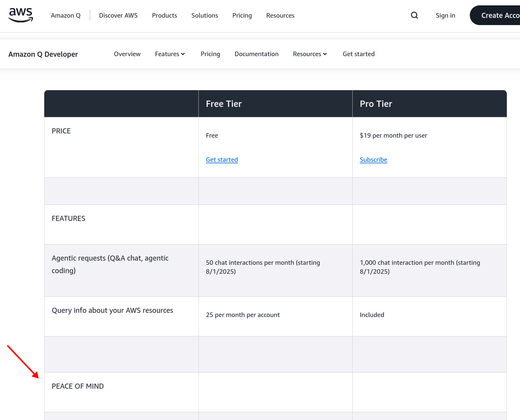Switch to the Overview tab
This screenshot has width=520, height=420.
coord(127,54)
